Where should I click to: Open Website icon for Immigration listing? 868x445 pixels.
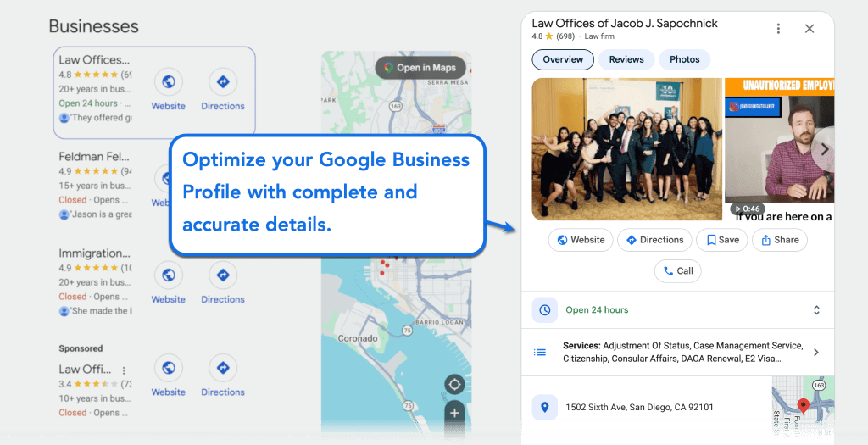coord(169,275)
